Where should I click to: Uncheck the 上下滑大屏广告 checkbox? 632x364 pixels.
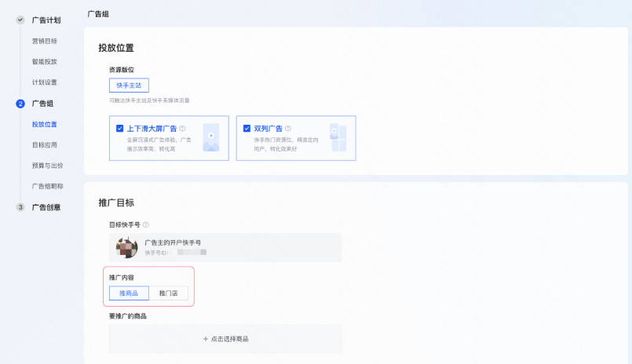(x=119, y=129)
